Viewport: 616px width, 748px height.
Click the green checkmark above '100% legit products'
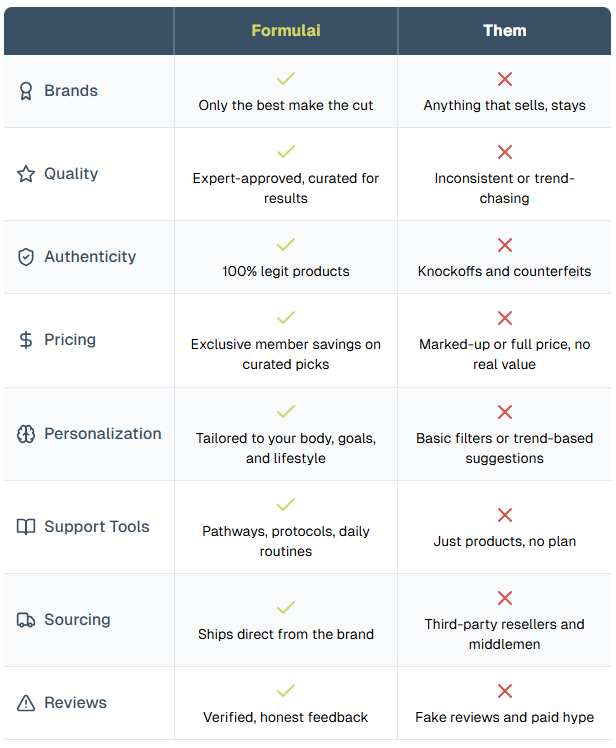click(x=286, y=244)
